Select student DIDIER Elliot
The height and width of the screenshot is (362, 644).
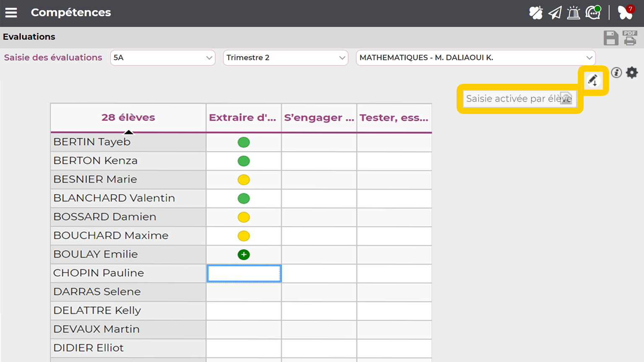[128, 348]
